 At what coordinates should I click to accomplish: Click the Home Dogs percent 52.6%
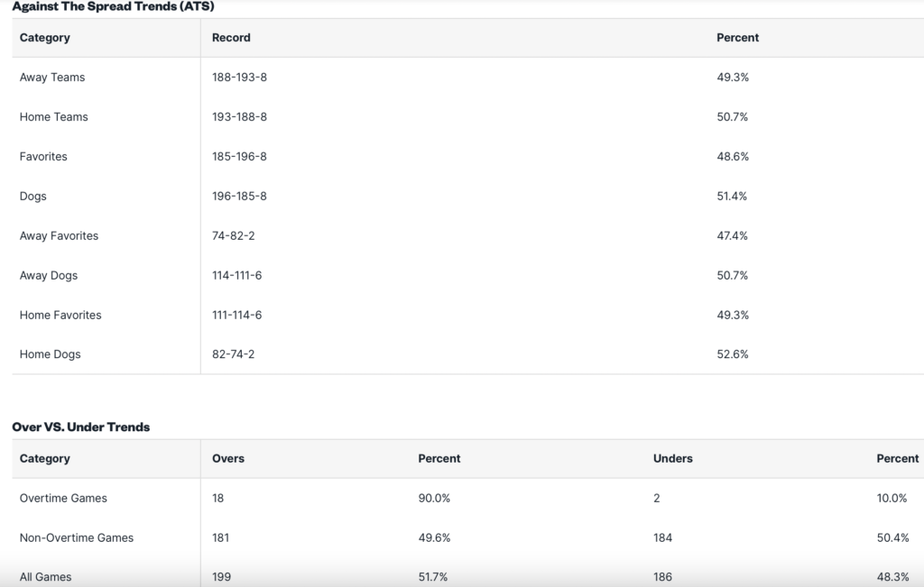tap(733, 354)
